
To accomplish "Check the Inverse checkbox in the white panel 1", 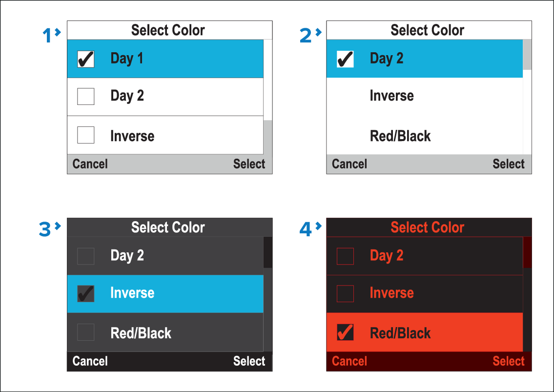I will pos(86,135).
